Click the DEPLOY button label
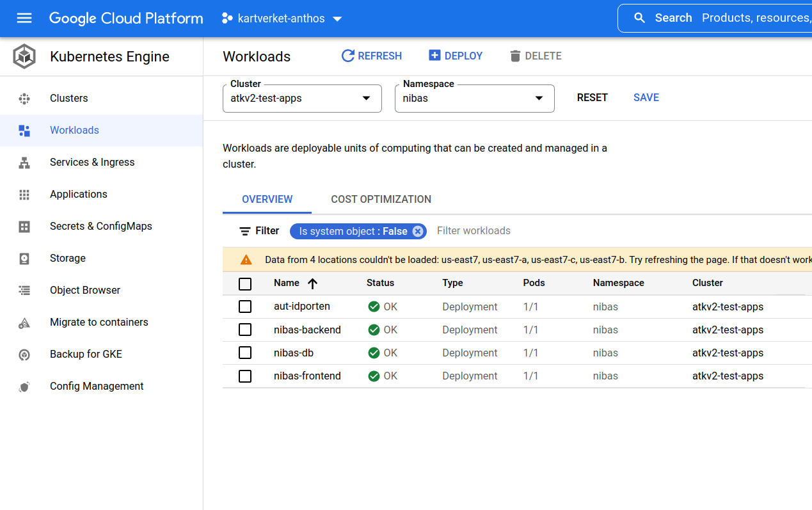 (x=464, y=56)
